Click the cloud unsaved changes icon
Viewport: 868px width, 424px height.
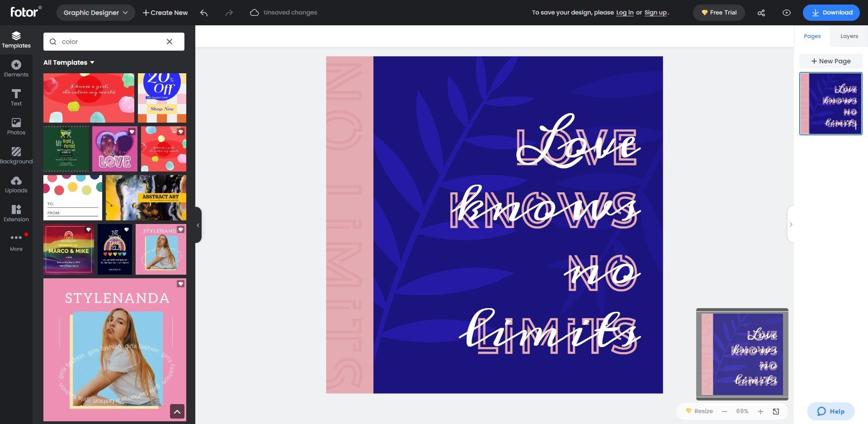255,13
